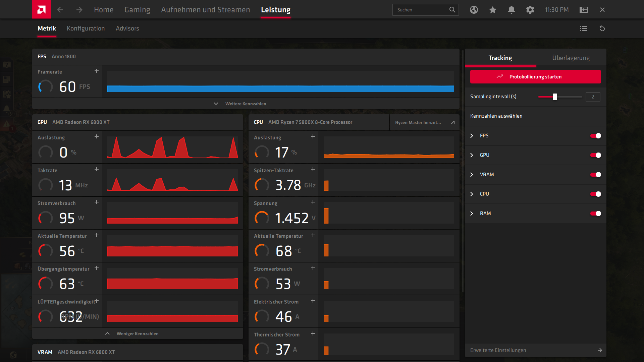Open the web browser globe icon
Image resolution: width=644 pixels, height=362 pixels.
click(474, 10)
